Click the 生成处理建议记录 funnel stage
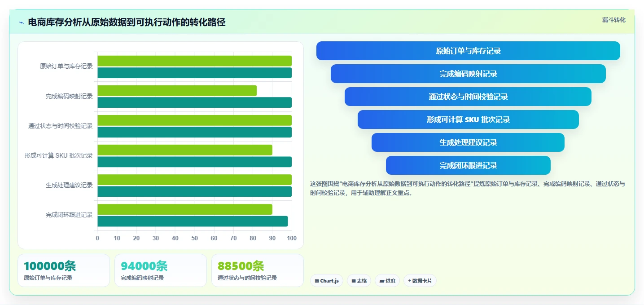The height and width of the screenshot is (305, 644). [468, 142]
